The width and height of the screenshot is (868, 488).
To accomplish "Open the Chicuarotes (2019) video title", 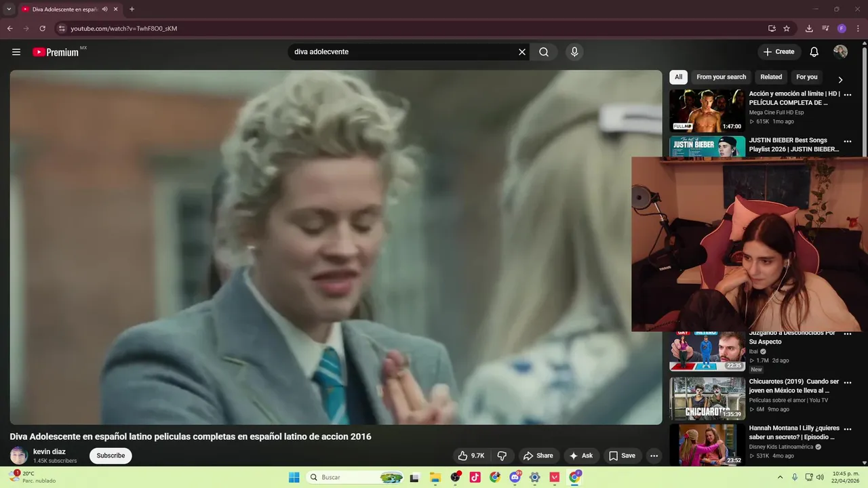I will [794, 386].
